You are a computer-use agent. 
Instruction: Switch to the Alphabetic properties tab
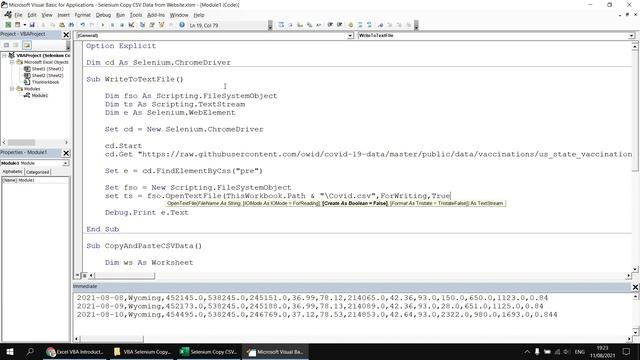pyautogui.click(x=12, y=172)
